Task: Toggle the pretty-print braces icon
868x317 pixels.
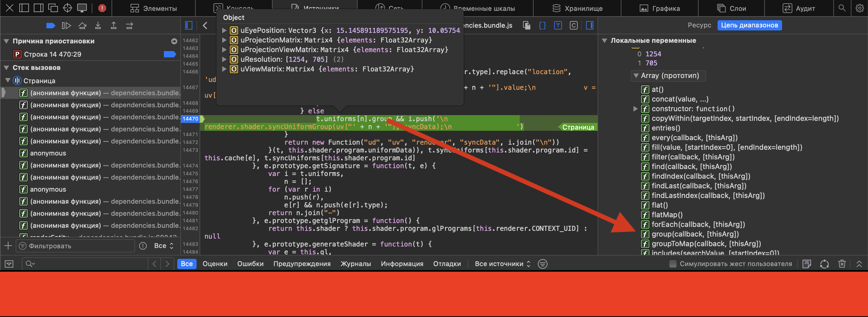Action: coord(542,25)
